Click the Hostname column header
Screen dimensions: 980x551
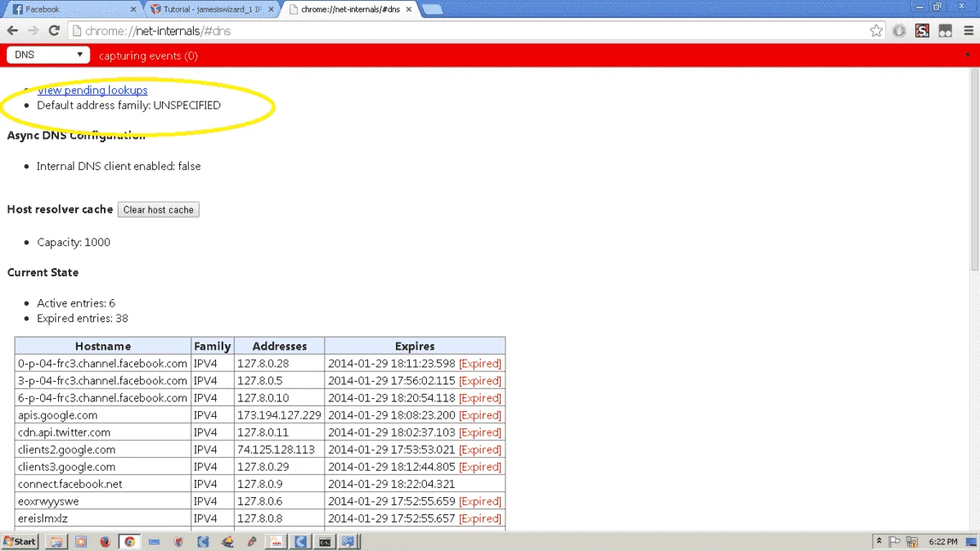102,346
